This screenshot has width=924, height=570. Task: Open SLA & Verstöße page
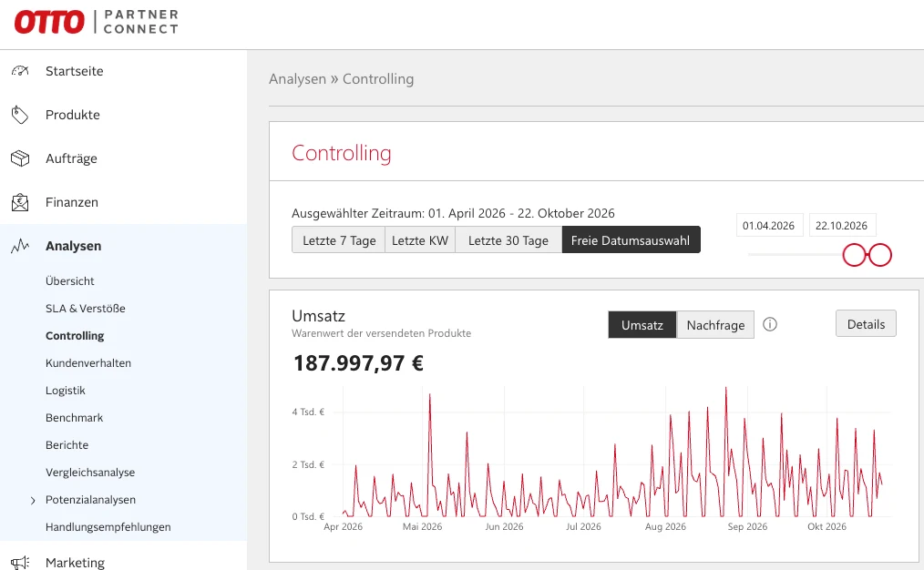tap(86, 308)
